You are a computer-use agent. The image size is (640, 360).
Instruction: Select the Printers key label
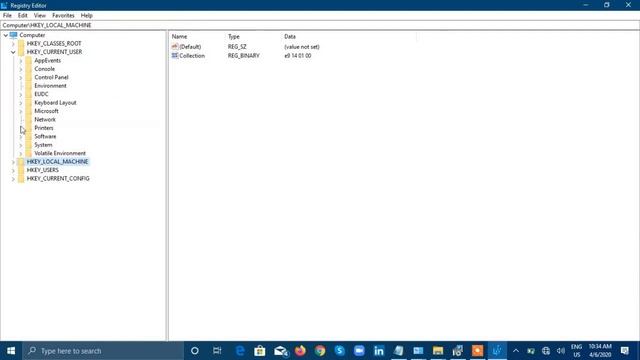pos(44,128)
